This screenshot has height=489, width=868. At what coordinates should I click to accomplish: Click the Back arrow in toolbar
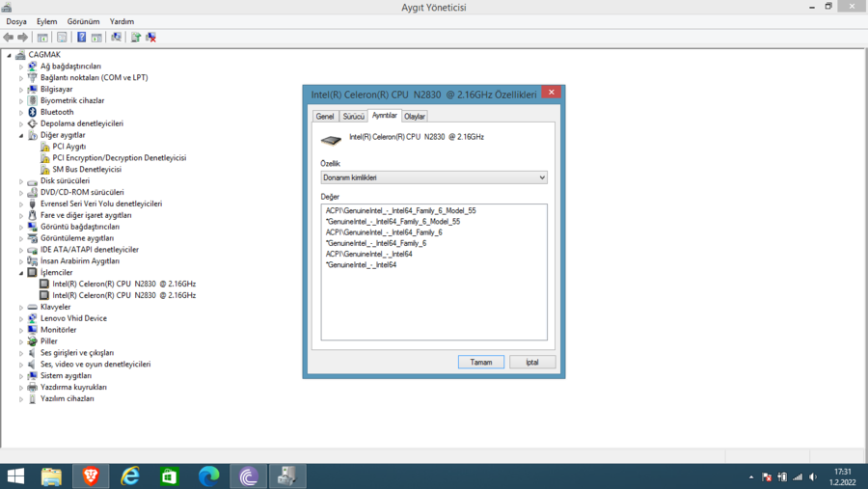click(x=9, y=37)
